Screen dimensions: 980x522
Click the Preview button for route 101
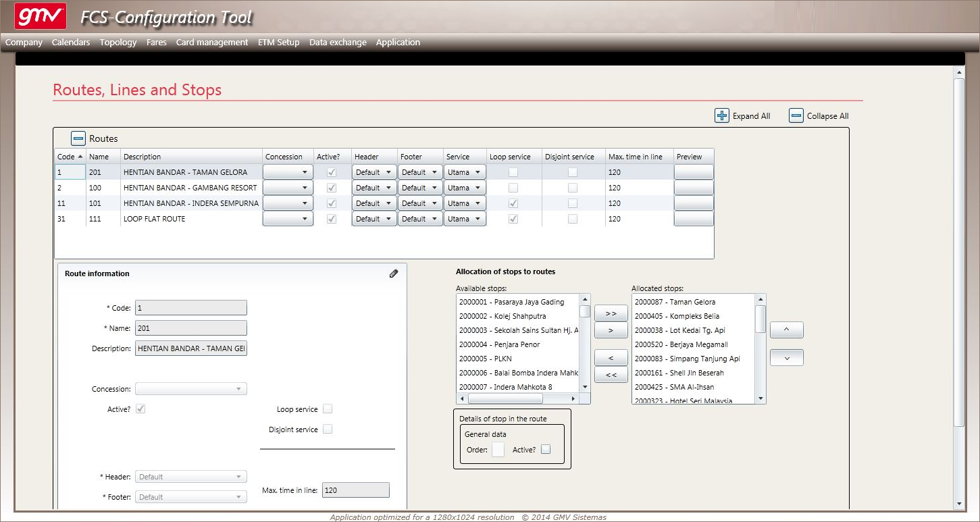(694, 203)
